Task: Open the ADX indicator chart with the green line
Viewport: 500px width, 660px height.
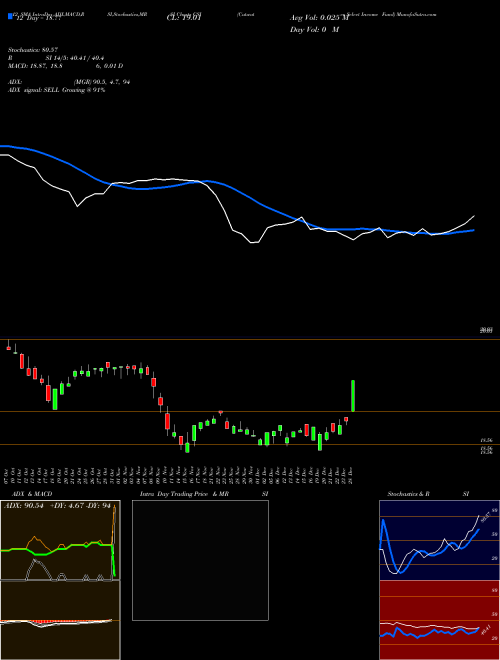Action: tap(60, 540)
